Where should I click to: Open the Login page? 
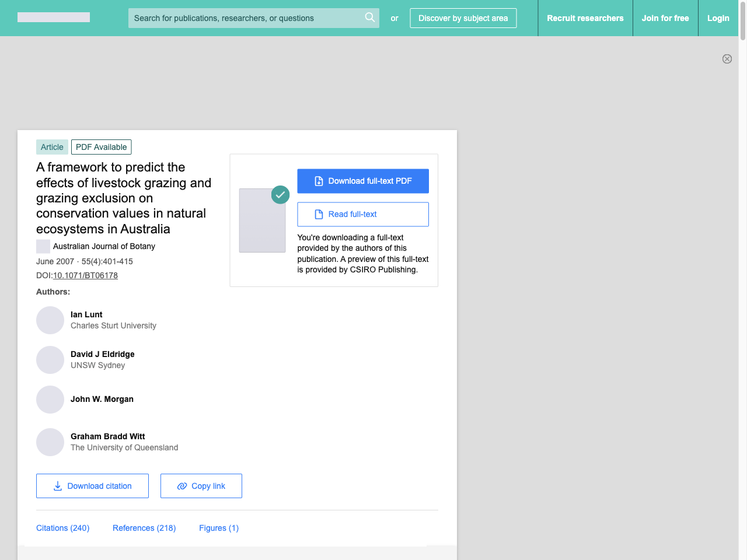[x=718, y=18]
